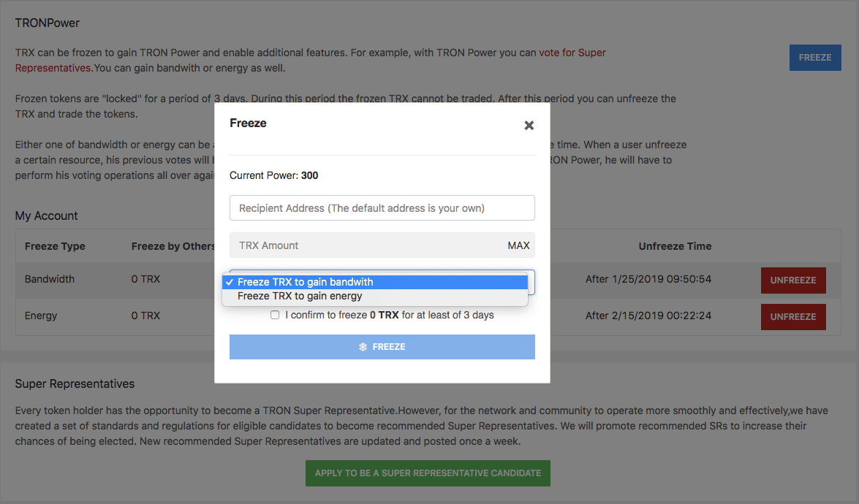This screenshot has height=504, width=859.
Task: Select 'Freeze TRX to gain energy' option
Action: [375, 296]
